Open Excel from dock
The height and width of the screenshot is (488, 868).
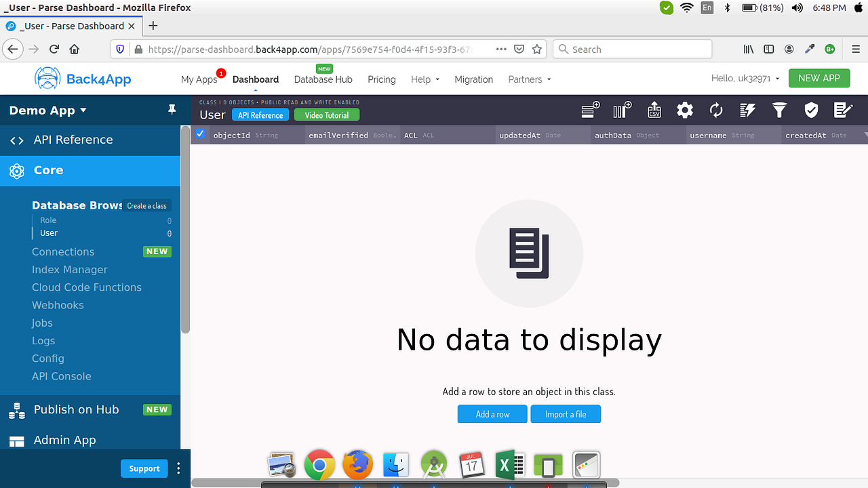pos(510,465)
